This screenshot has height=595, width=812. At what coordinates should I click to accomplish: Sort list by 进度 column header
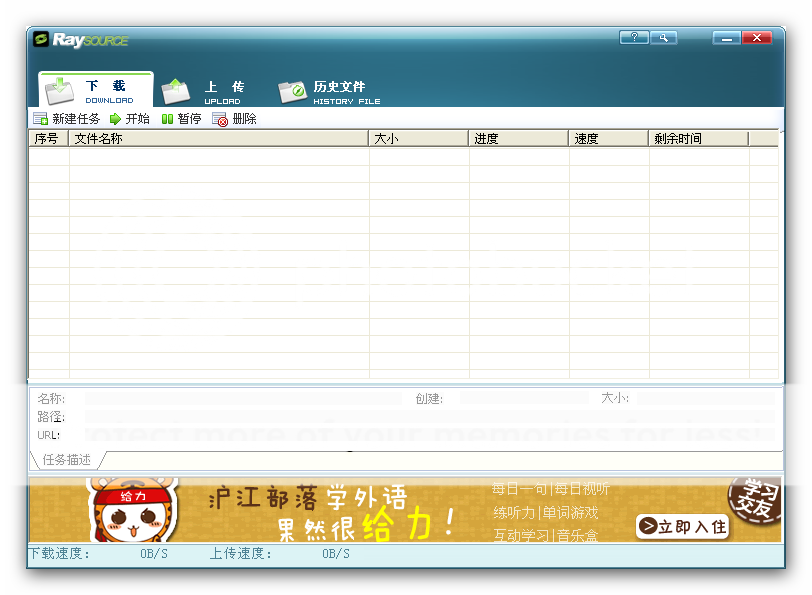pyautogui.click(x=518, y=139)
